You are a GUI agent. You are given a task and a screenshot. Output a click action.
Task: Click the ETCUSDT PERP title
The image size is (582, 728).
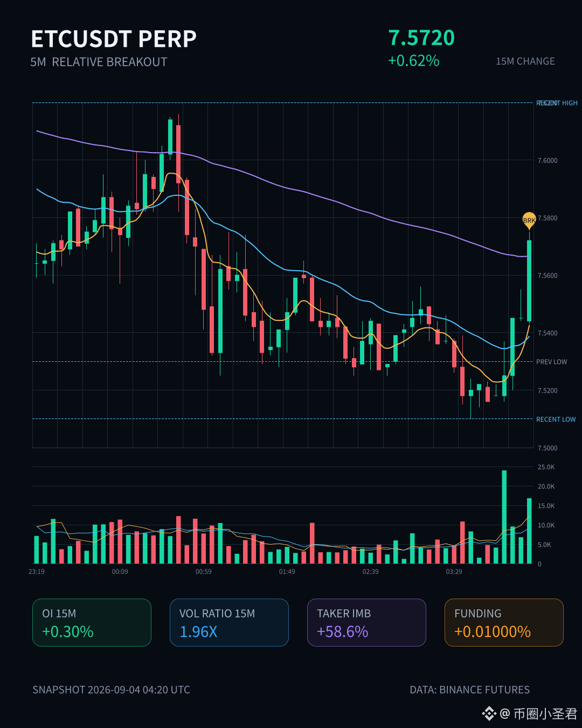click(x=114, y=39)
